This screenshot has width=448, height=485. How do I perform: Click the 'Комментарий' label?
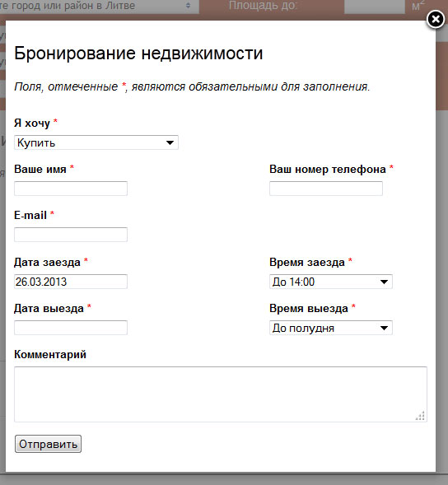(50, 354)
